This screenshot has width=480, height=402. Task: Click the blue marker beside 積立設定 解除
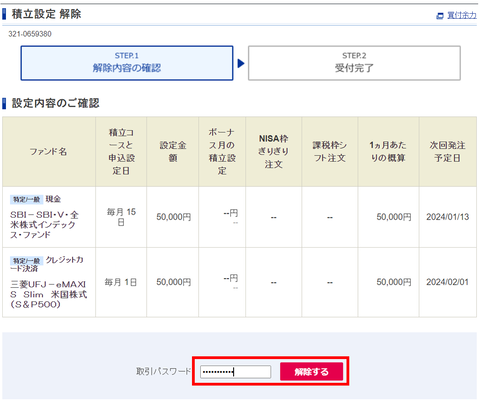point(4,14)
